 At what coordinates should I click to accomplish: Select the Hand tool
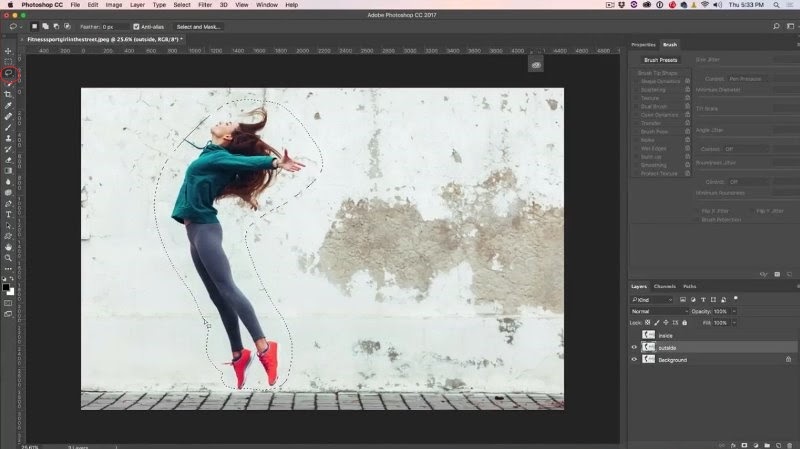point(9,246)
